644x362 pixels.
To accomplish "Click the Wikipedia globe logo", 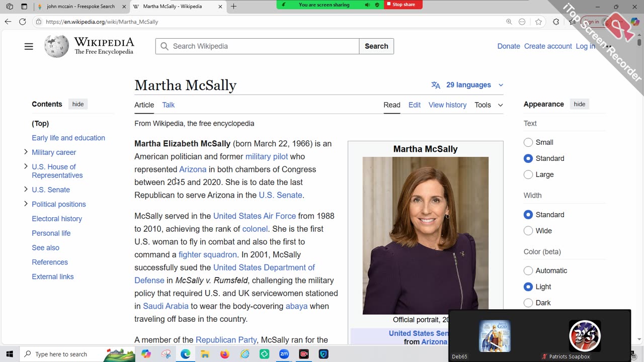I will click(56, 46).
